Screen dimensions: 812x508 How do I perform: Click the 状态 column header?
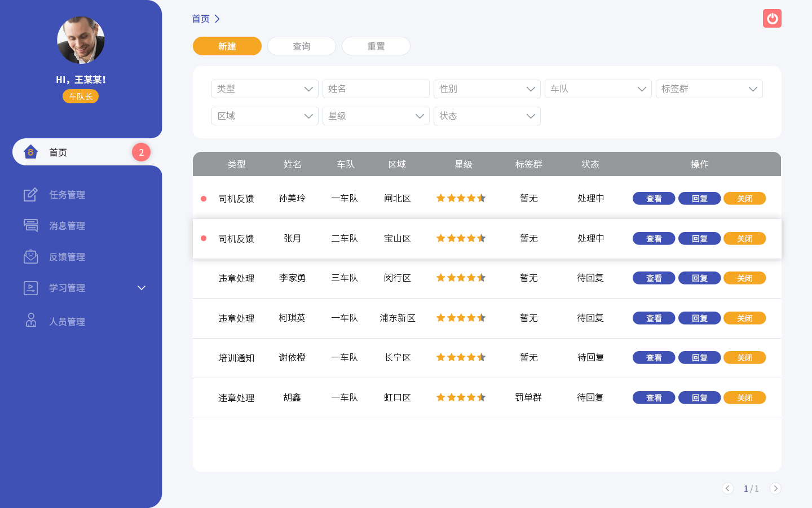[x=590, y=164]
